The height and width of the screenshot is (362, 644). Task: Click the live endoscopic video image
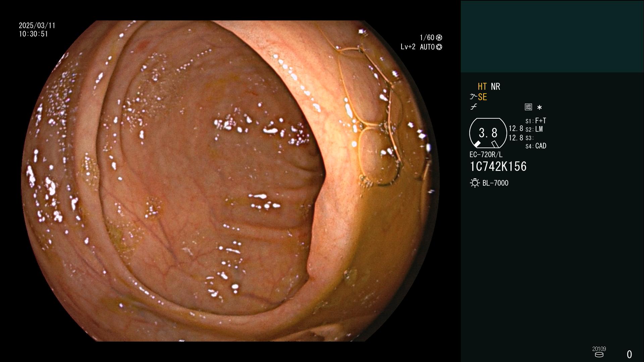click(x=230, y=181)
